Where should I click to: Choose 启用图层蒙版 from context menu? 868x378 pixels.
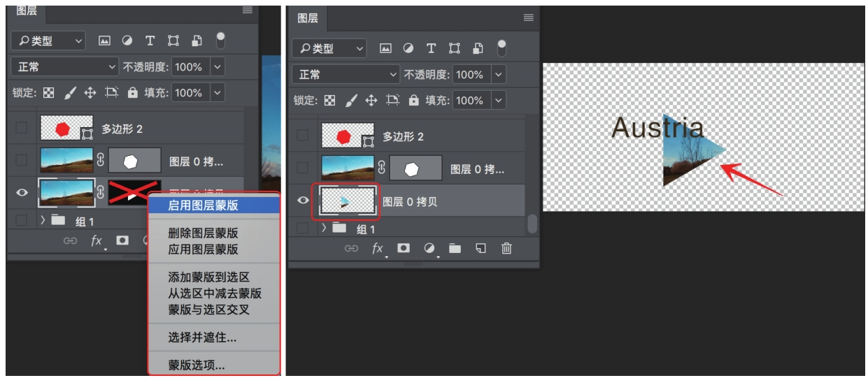click(213, 205)
